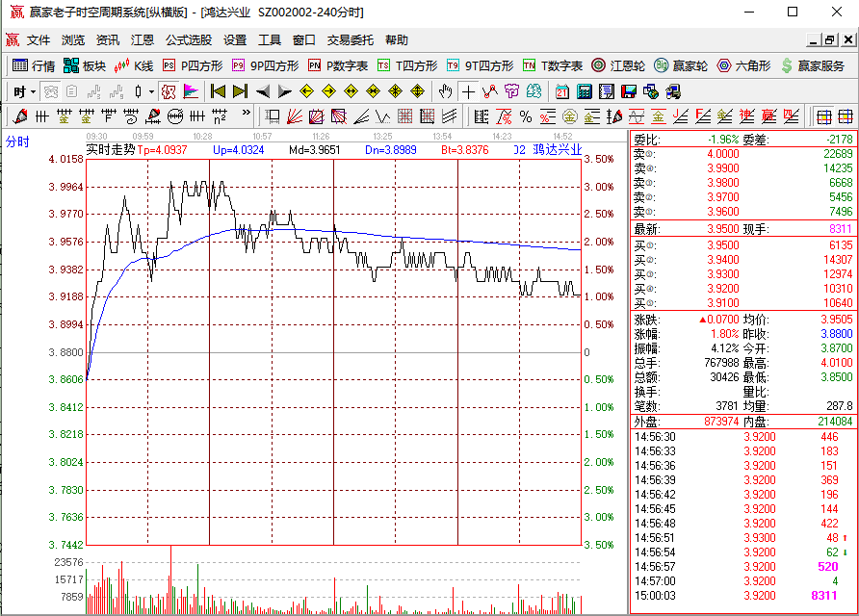
Task: Open the 文件 menu
Action: 39,40
